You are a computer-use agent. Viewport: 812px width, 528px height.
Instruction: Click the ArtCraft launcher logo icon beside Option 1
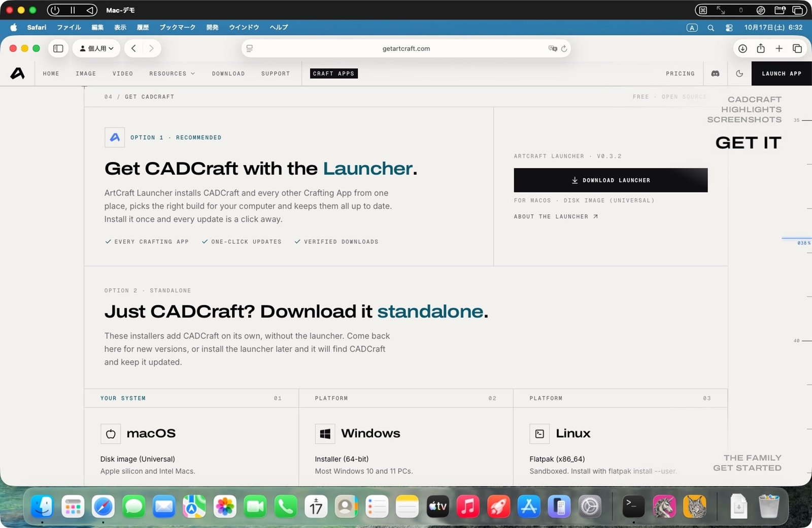[x=115, y=138]
